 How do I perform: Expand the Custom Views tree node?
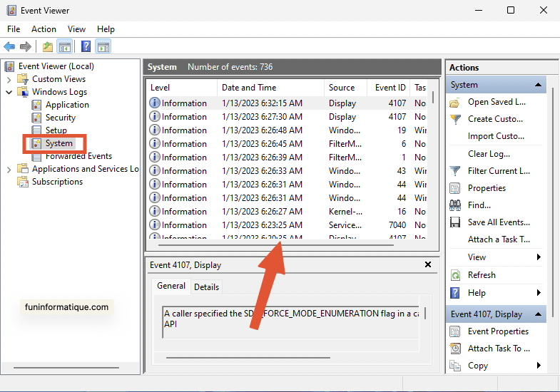(x=9, y=79)
